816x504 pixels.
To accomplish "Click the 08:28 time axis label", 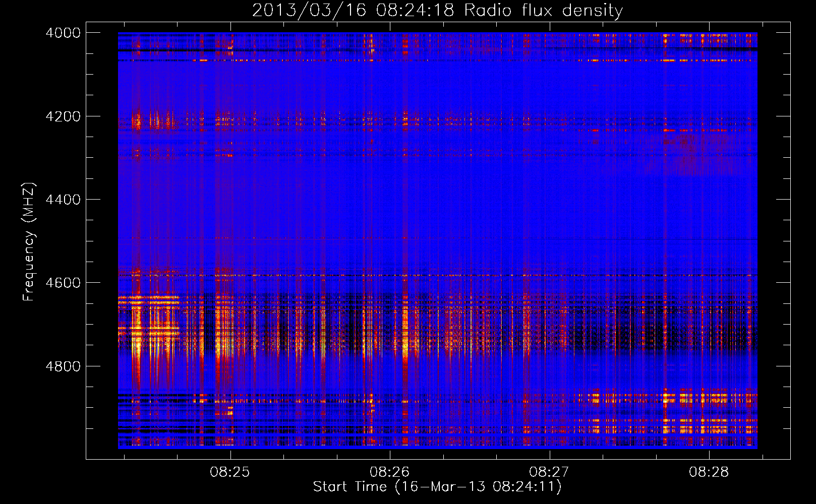I will tap(709, 472).
